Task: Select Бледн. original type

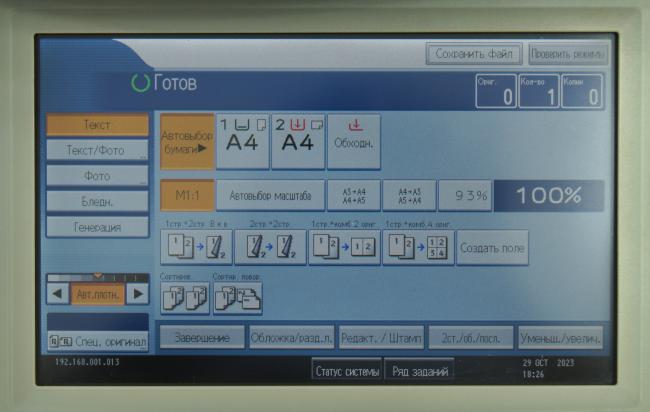Action: (x=97, y=201)
